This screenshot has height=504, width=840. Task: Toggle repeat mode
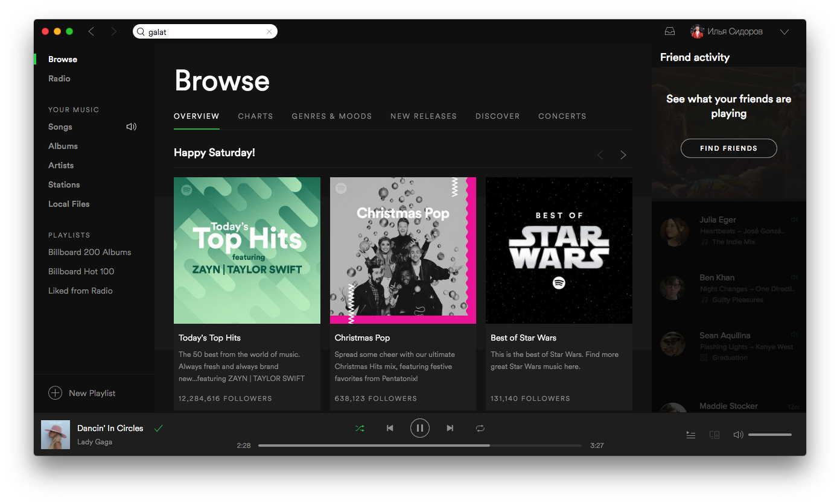(x=480, y=428)
